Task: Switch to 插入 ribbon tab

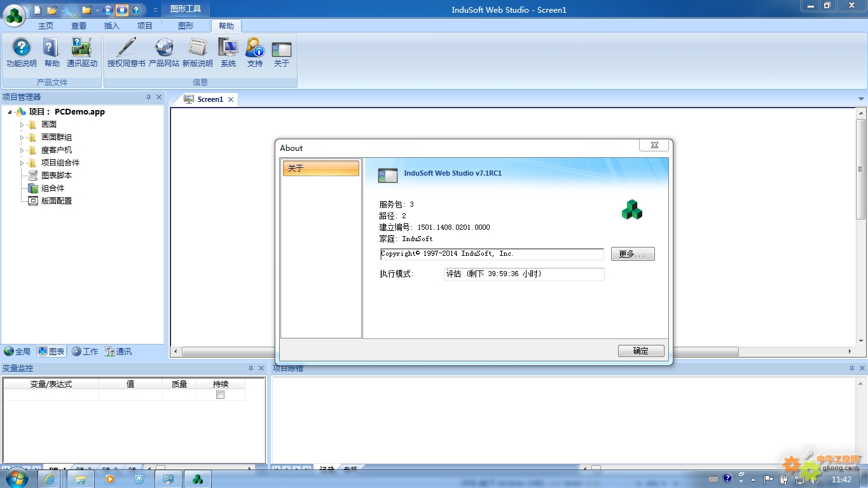Action: (x=112, y=26)
